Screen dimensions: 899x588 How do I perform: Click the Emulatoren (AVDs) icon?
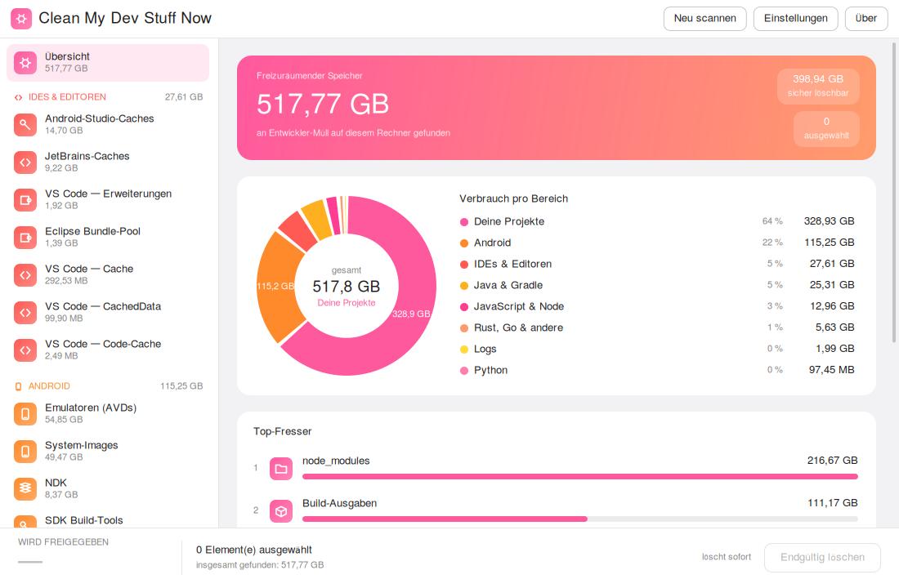(25, 414)
